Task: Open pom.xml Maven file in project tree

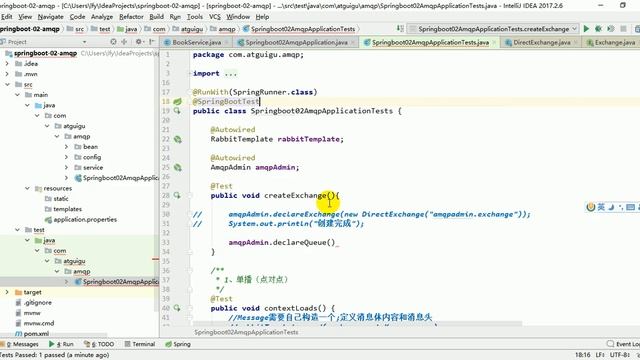Action: (32, 333)
